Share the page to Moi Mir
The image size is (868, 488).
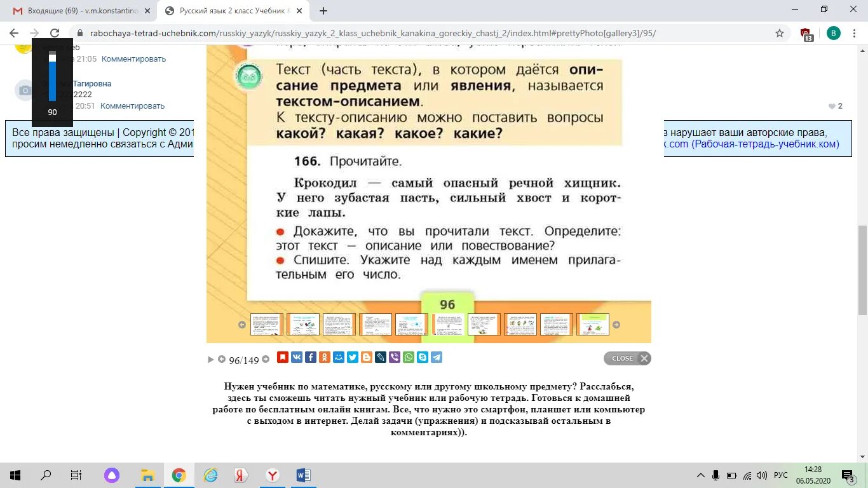click(x=339, y=357)
